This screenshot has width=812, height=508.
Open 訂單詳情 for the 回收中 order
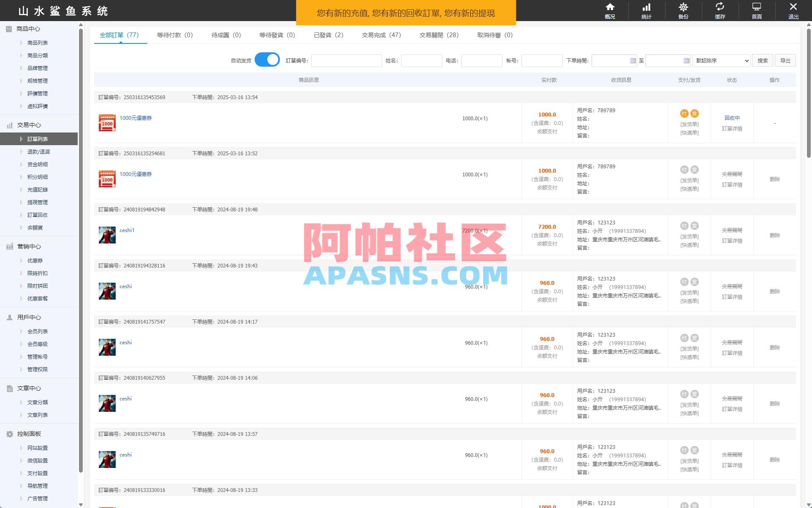pos(732,129)
